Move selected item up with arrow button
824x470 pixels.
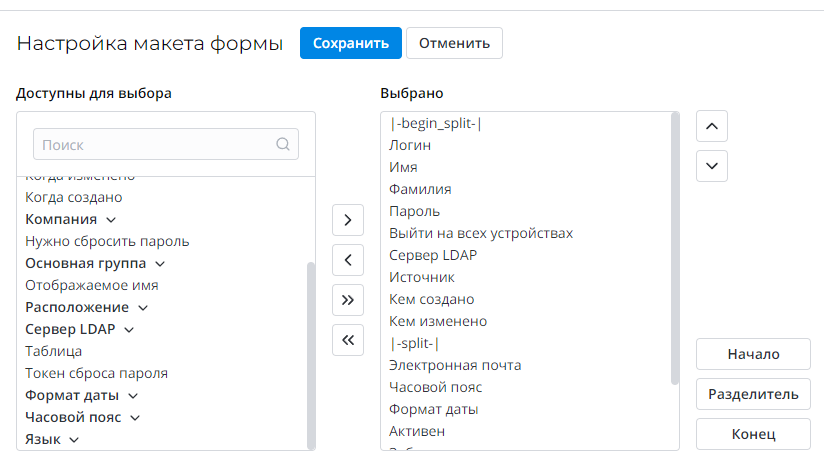pos(711,126)
